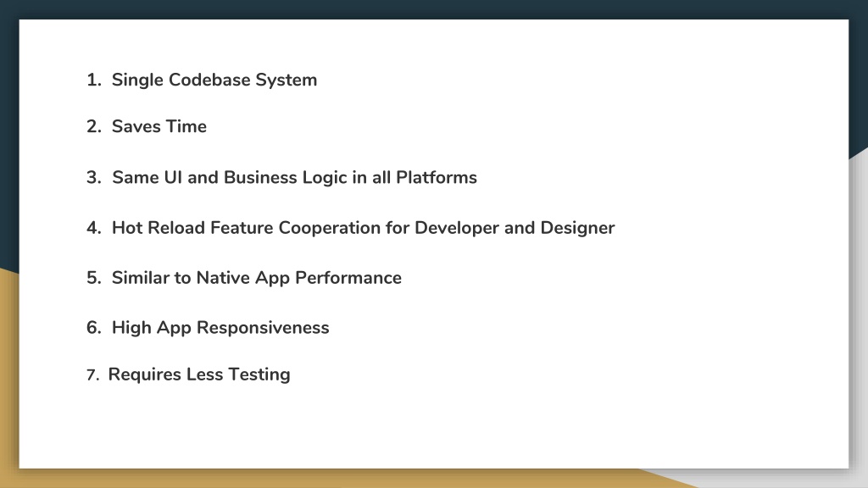Select the line "Requires Less Testing"
Image resolution: width=868 pixels, height=488 pixels.
click(198, 374)
